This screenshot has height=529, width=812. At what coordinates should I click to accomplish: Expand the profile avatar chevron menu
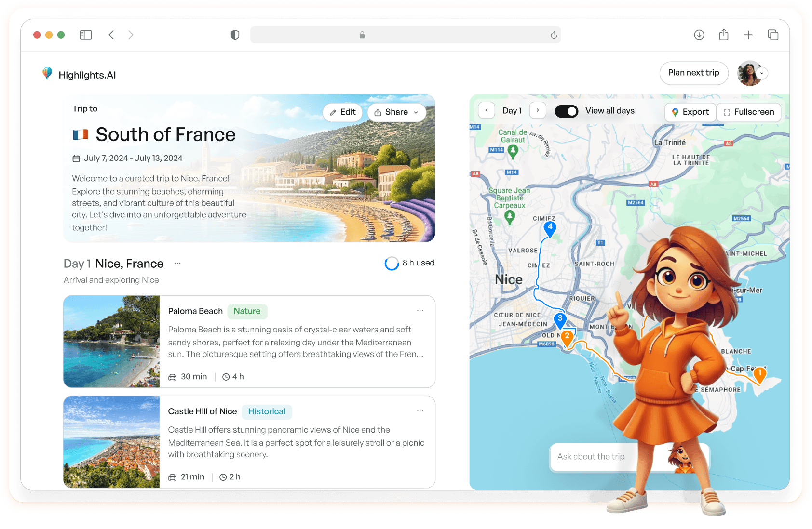[762, 74]
